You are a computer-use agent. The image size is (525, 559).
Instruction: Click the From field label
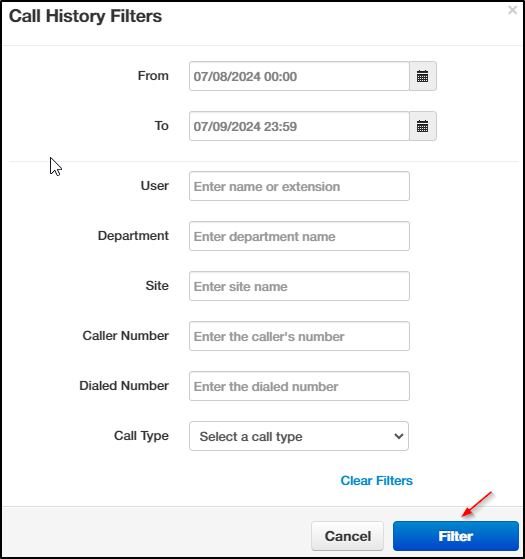(153, 76)
